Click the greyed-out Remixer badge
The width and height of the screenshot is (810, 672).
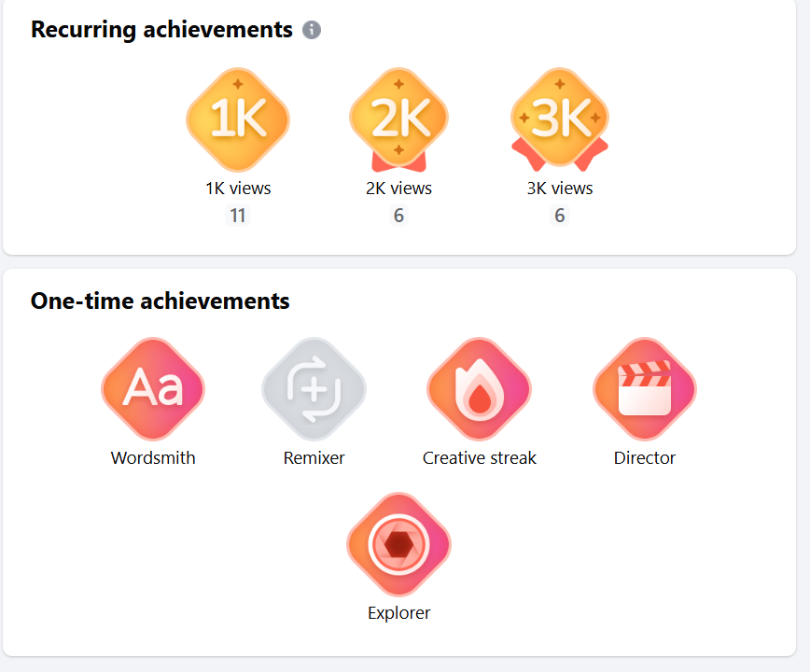314,389
